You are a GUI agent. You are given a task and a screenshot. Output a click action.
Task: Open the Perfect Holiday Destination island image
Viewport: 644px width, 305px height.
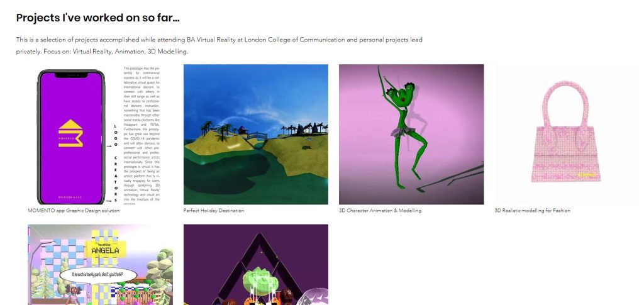tap(255, 134)
